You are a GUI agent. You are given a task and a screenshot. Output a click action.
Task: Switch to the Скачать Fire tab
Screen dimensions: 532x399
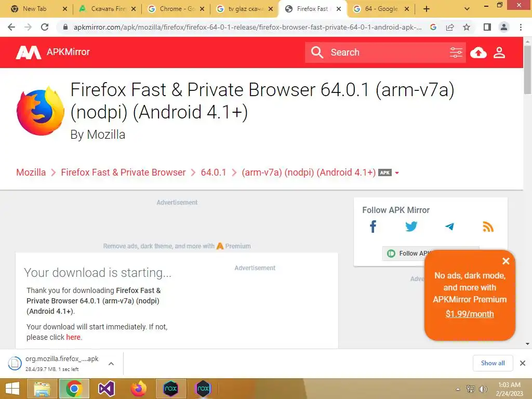[108, 9]
